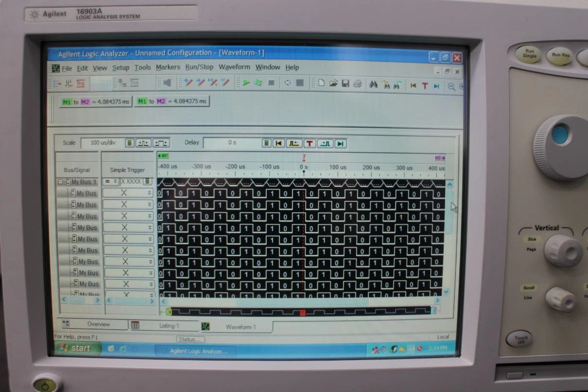
Task: Open the Markers menu
Action: [x=168, y=67]
